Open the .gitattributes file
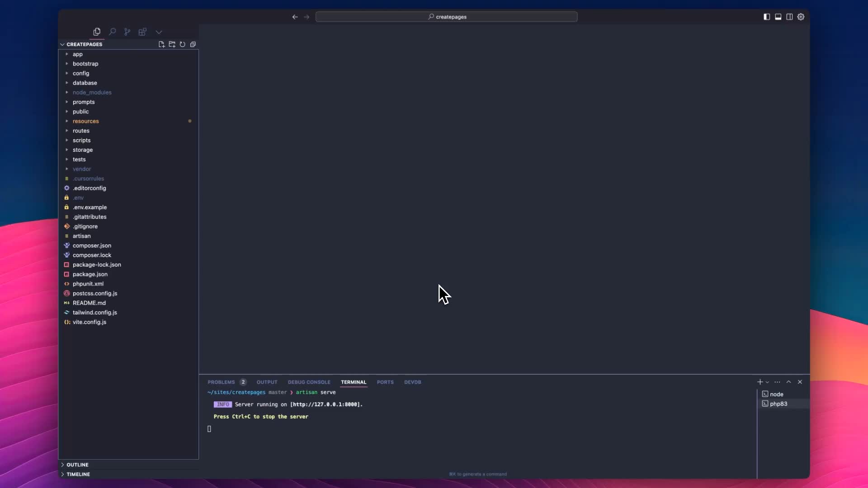Image resolution: width=868 pixels, height=488 pixels. (128, 217)
